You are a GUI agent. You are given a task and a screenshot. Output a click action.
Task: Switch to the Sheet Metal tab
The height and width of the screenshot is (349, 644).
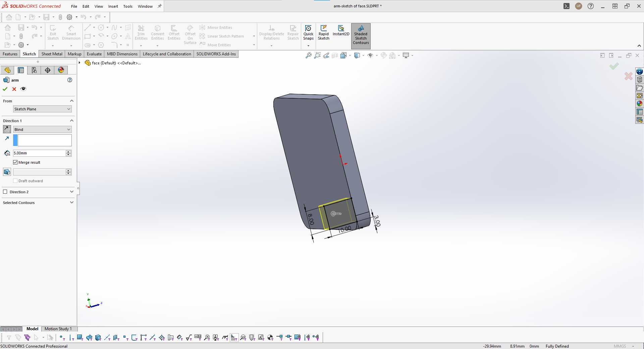[x=52, y=54]
